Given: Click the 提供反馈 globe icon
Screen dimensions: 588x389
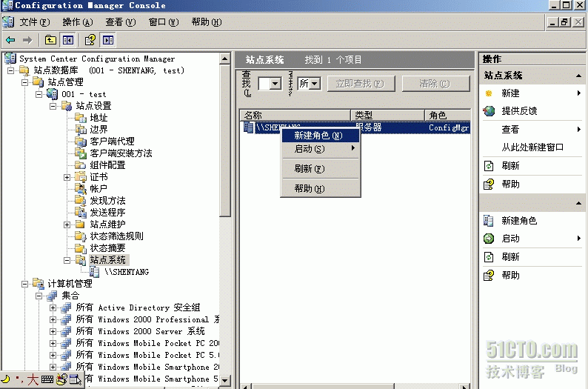Looking at the screenshot, I should pos(489,111).
